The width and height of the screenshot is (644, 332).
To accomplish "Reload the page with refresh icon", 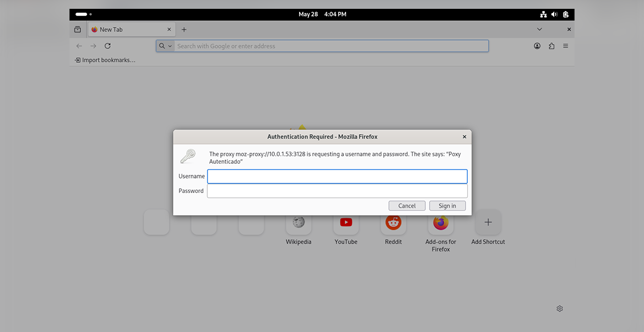I will (x=107, y=46).
